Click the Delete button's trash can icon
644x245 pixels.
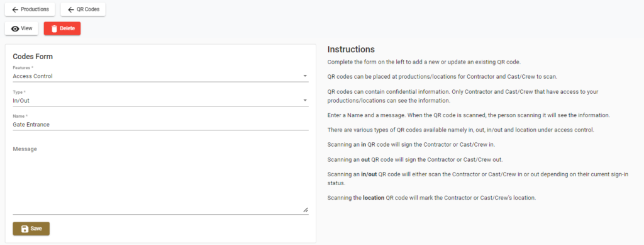[x=54, y=29]
